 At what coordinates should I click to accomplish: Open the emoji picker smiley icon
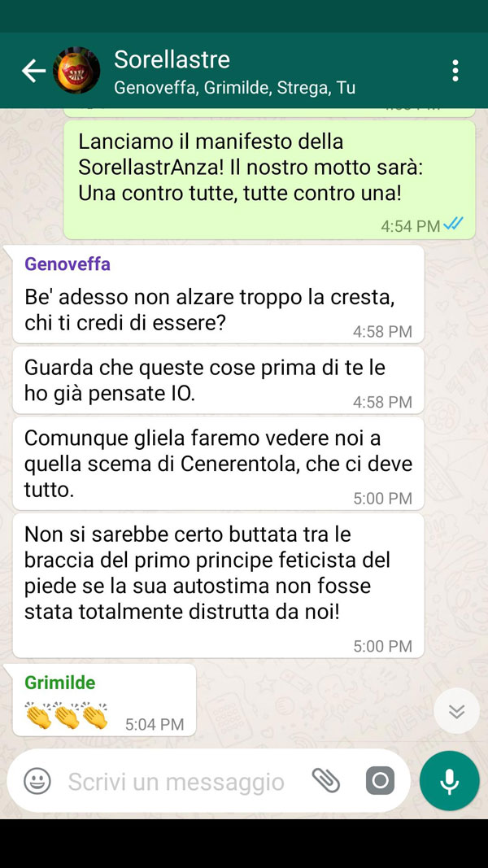coord(37,780)
